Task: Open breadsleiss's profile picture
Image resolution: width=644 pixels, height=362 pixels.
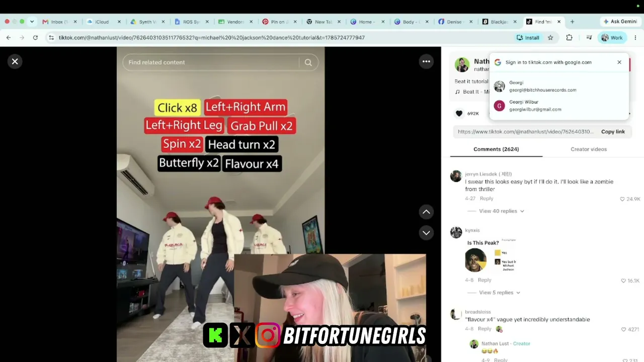Action: (x=456, y=314)
